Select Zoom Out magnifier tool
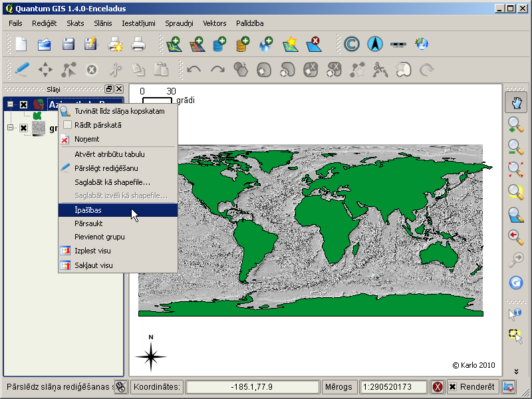Image resolution: width=532 pixels, height=399 pixels. (x=516, y=147)
